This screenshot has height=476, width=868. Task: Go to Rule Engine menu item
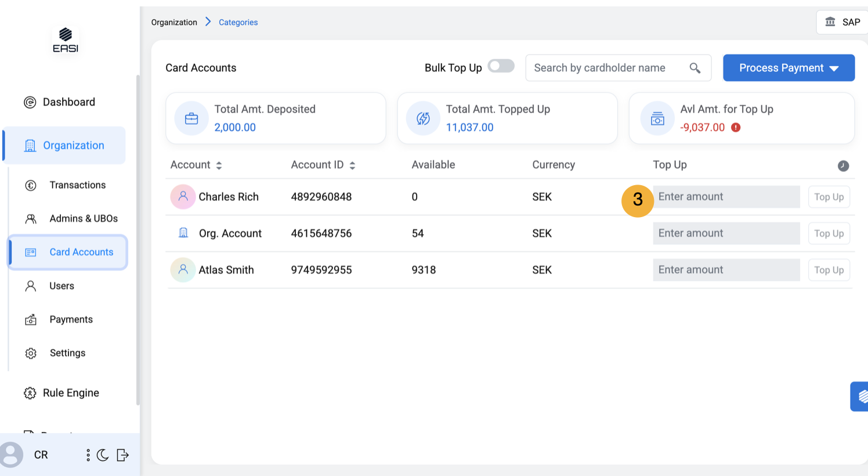[70, 393]
